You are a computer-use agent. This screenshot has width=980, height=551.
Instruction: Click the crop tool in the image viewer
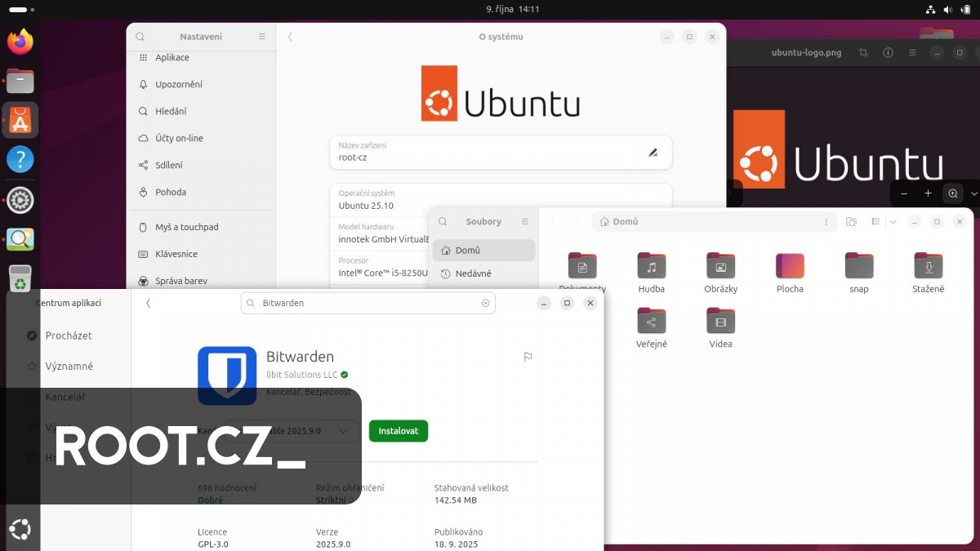pyautogui.click(x=863, y=53)
